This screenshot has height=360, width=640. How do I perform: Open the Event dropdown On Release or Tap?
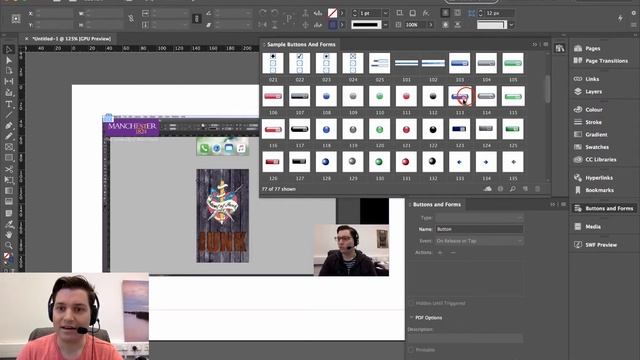point(479,241)
